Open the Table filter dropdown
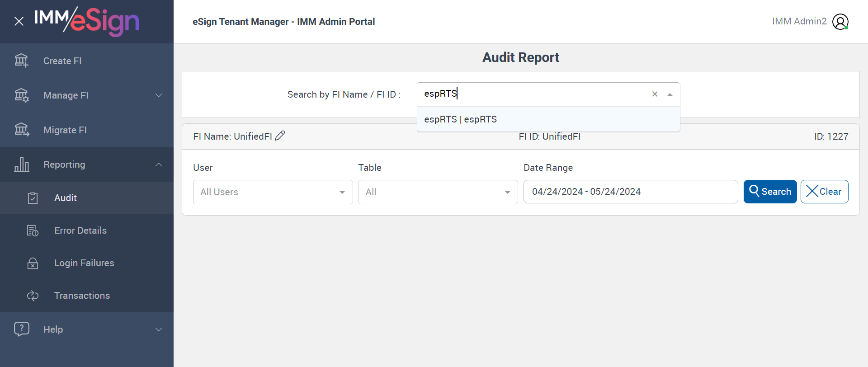This screenshot has height=367, width=868. [x=438, y=192]
